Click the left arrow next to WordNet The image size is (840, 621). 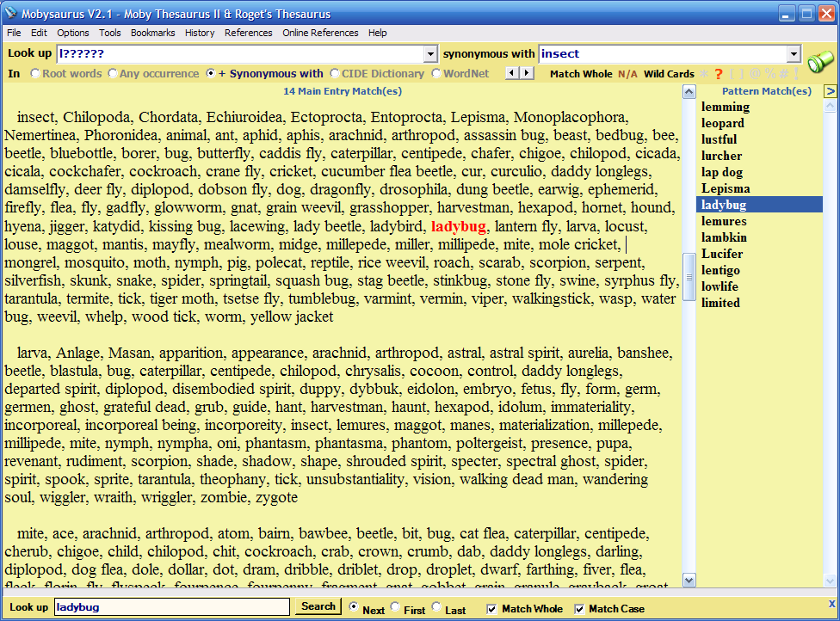point(513,73)
